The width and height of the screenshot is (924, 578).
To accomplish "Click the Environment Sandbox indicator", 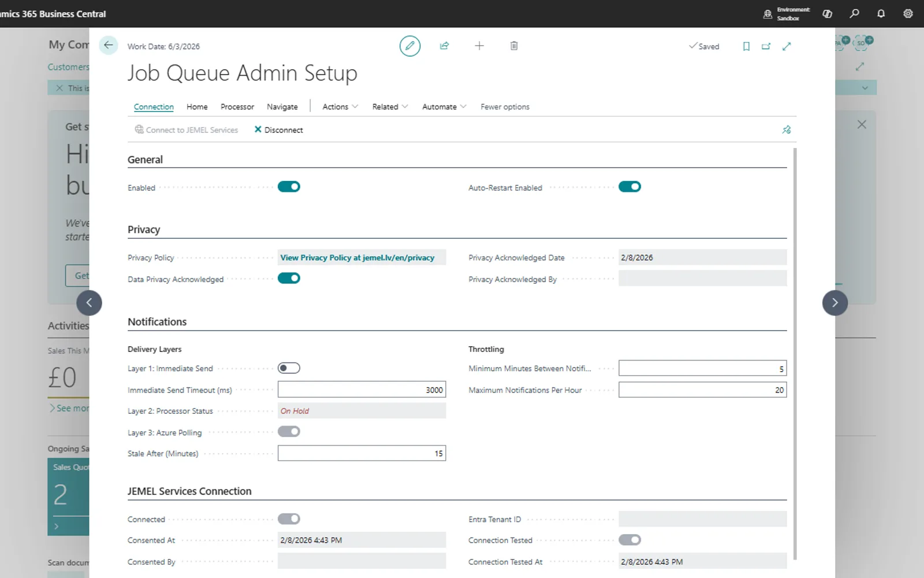I will click(787, 14).
